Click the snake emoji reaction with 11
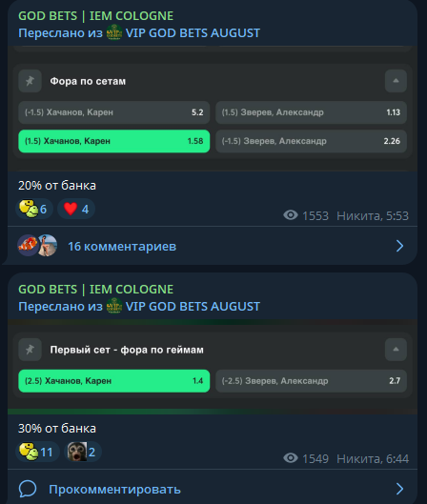Image resolution: width=427 pixels, height=504 pixels. click(37, 452)
